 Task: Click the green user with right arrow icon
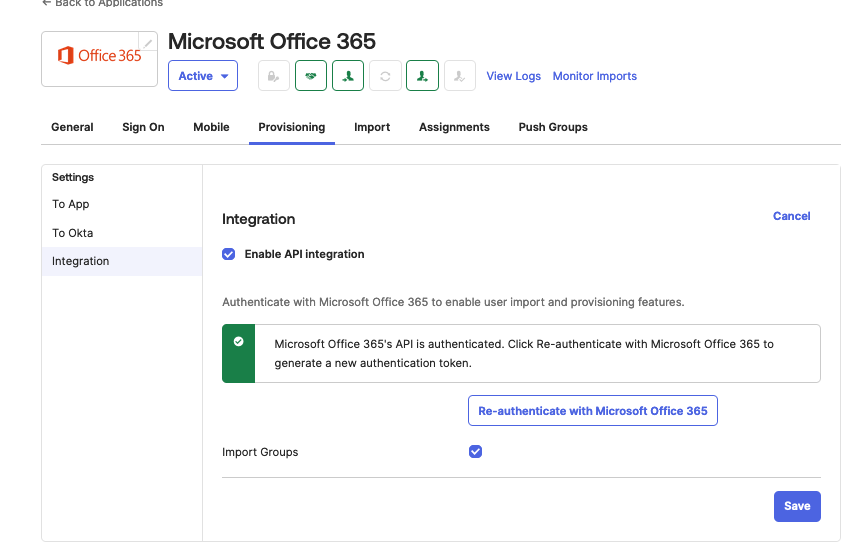pos(423,76)
